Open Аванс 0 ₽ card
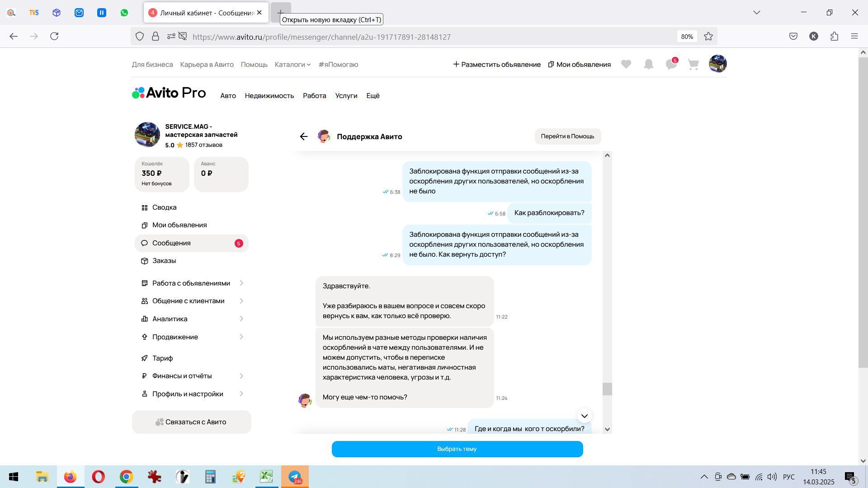Viewport: 868px width, 488px height. pos(221,174)
